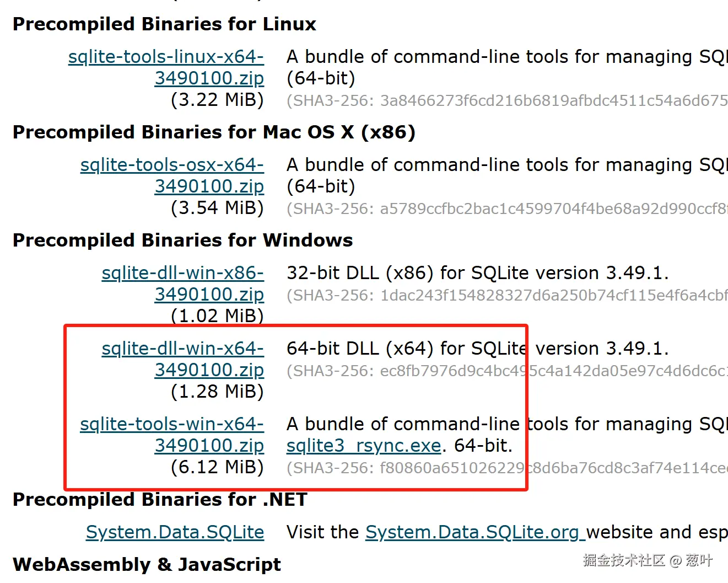
Task: Click the Precompiled Binaries for Linux heading
Action: (164, 24)
